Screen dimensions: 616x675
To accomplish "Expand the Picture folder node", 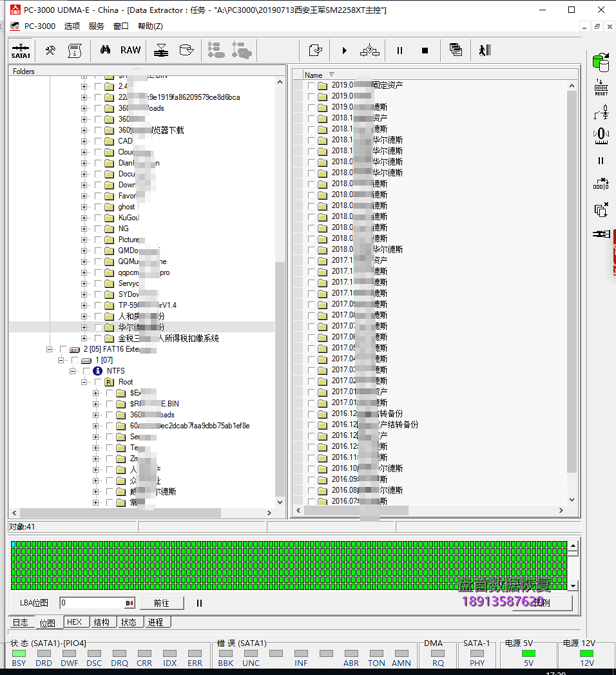I will pyautogui.click(x=84, y=240).
